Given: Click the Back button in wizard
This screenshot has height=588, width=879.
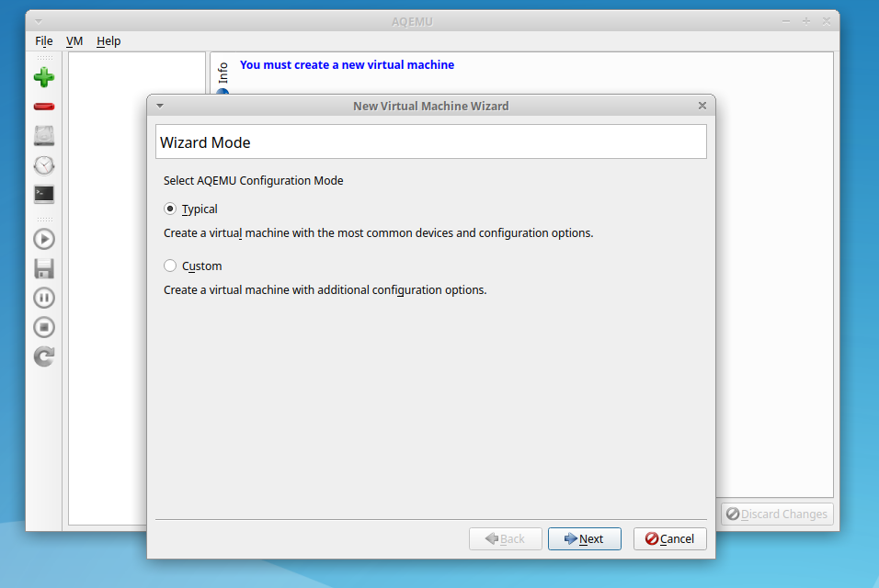Looking at the screenshot, I should (505, 538).
